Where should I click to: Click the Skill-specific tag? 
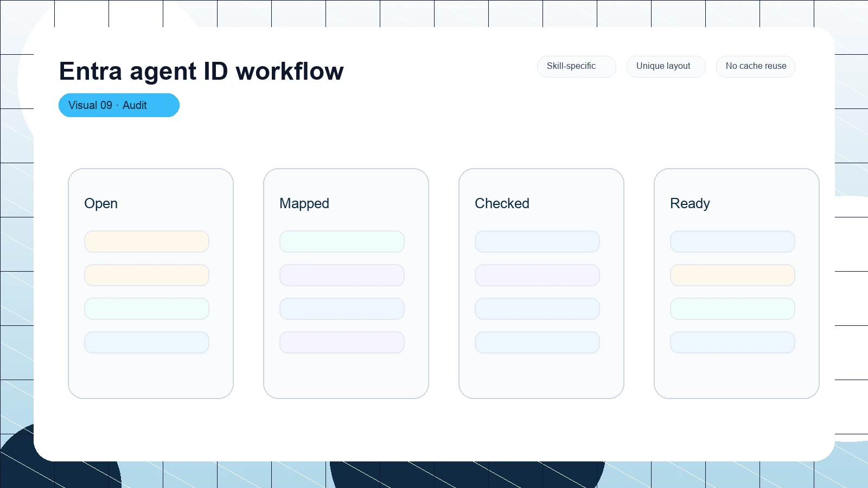click(x=576, y=66)
